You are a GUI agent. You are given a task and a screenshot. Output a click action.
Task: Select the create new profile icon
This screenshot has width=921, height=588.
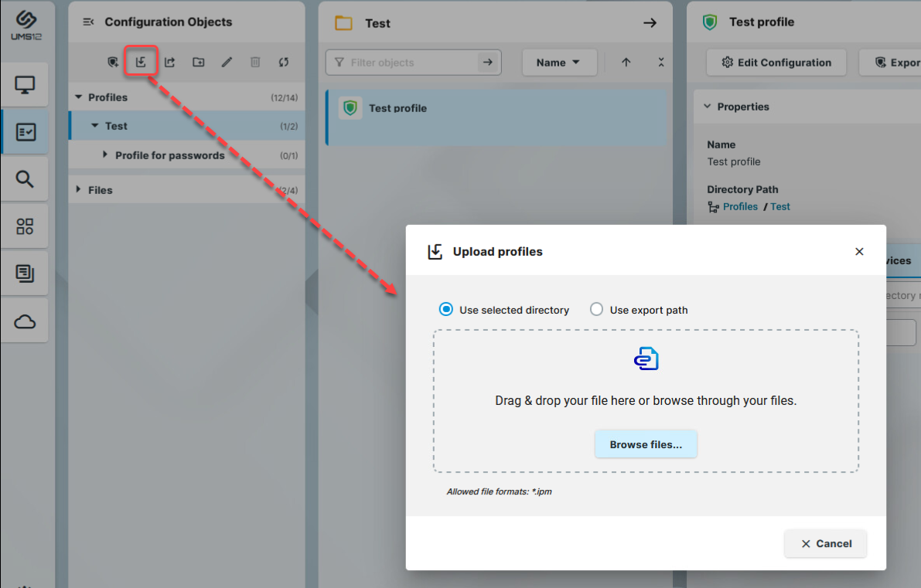click(112, 62)
